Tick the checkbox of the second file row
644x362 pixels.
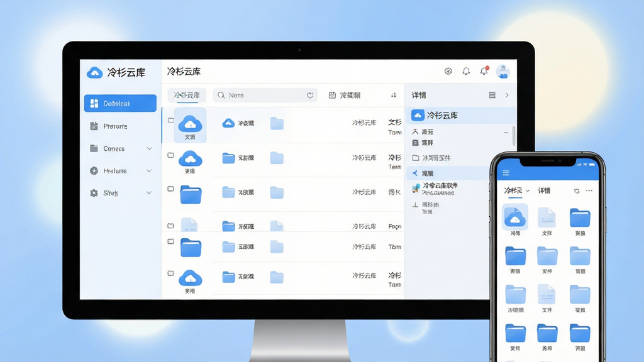click(x=171, y=155)
